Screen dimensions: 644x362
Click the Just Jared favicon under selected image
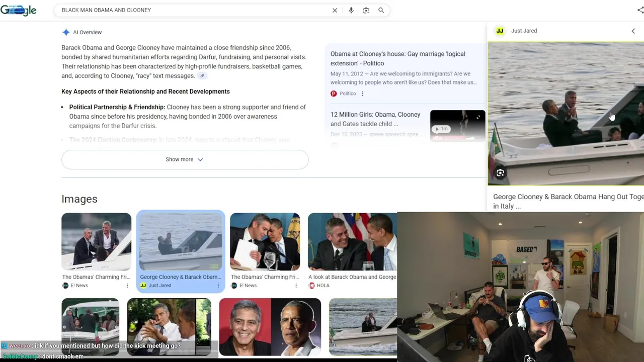coord(143,286)
